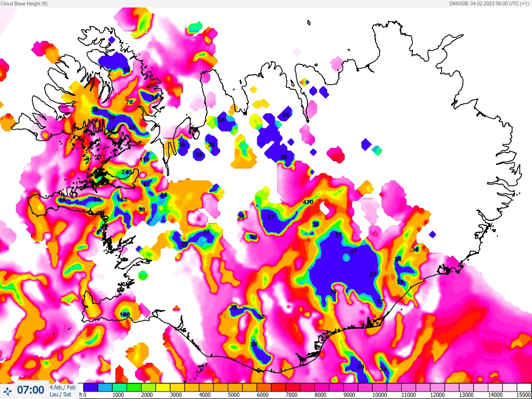Click the '10000' legend label
Image resolution: width=532 pixels, height=399 pixels.
click(379, 395)
